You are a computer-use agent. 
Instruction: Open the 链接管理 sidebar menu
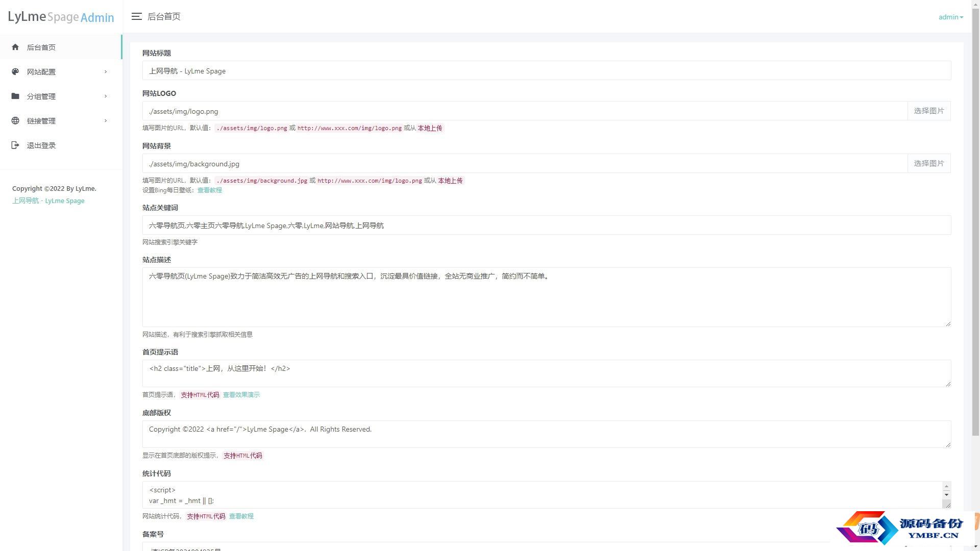click(61, 120)
